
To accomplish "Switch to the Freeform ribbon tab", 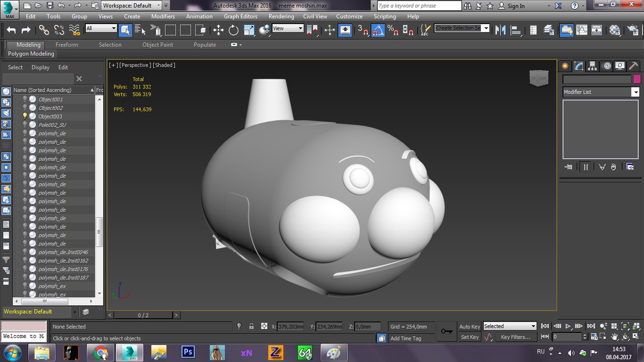I will click(67, 45).
